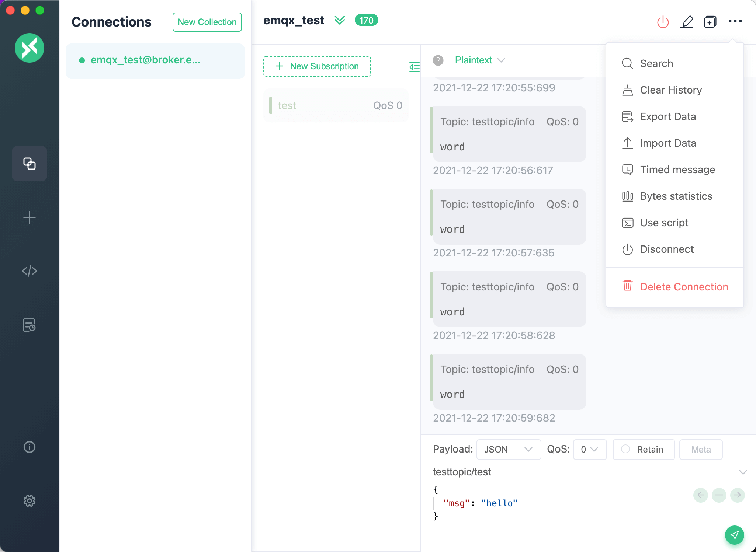Click Delete Connection in the menu
The width and height of the screenshot is (756, 552).
coord(684,287)
